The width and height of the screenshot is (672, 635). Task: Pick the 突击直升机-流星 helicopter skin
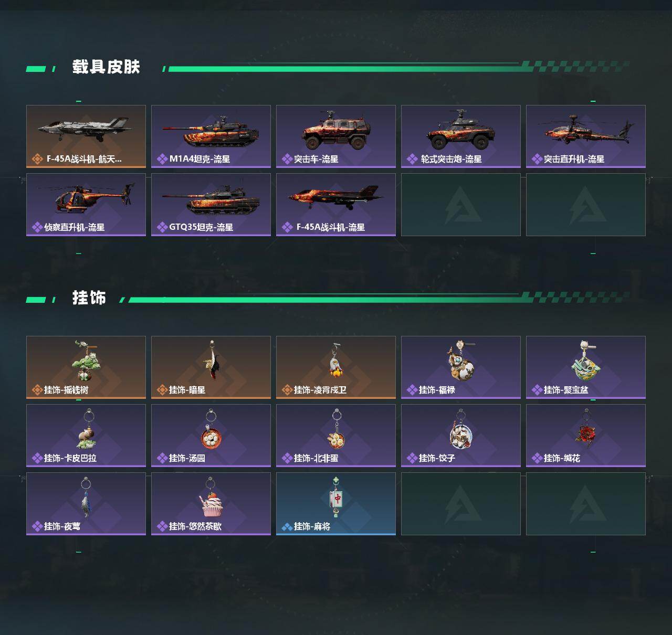(x=586, y=136)
